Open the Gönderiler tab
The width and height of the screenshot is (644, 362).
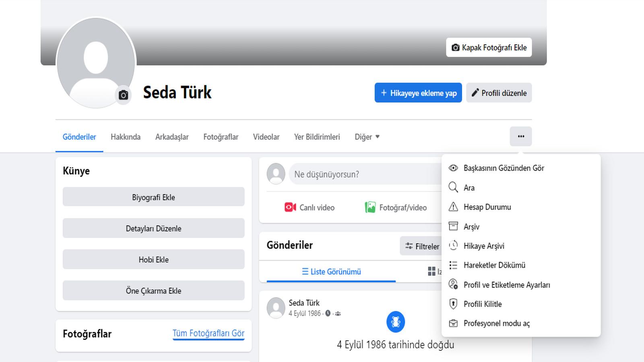(79, 137)
